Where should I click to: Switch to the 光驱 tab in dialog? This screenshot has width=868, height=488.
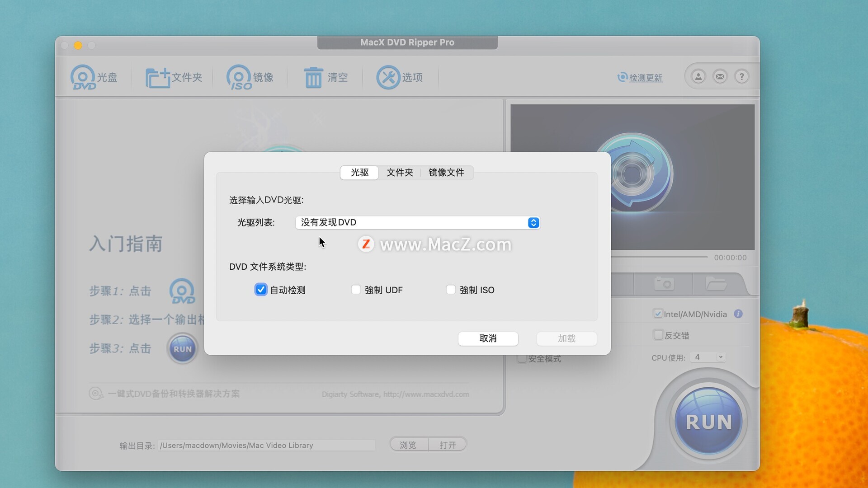tap(360, 173)
